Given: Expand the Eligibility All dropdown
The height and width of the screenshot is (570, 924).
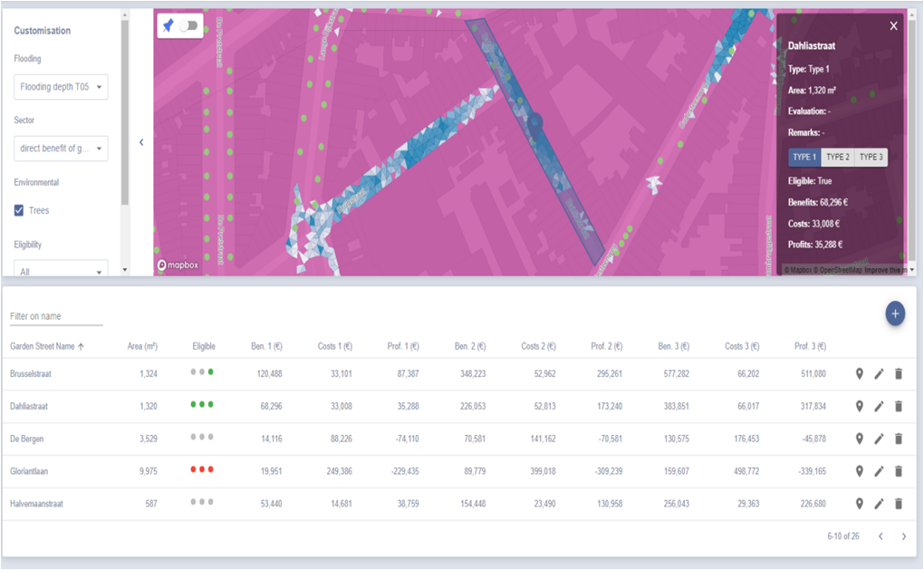Looking at the screenshot, I should tap(61, 271).
